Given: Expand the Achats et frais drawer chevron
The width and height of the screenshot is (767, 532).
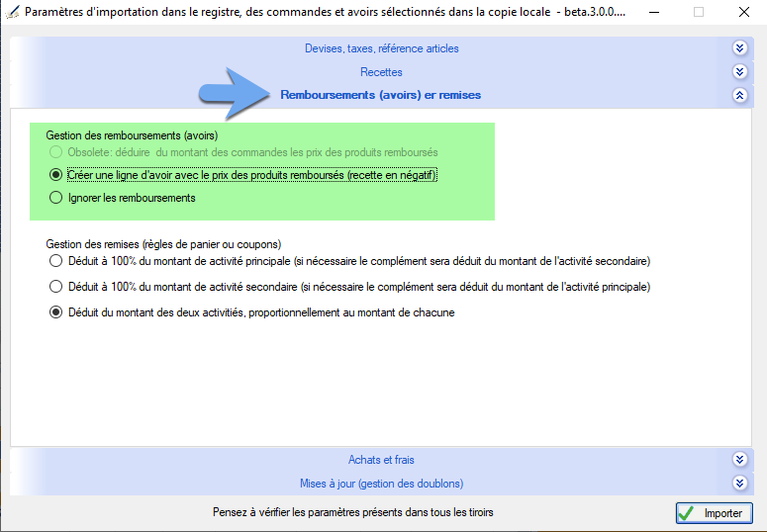Looking at the screenshot, I should [739, 460].
